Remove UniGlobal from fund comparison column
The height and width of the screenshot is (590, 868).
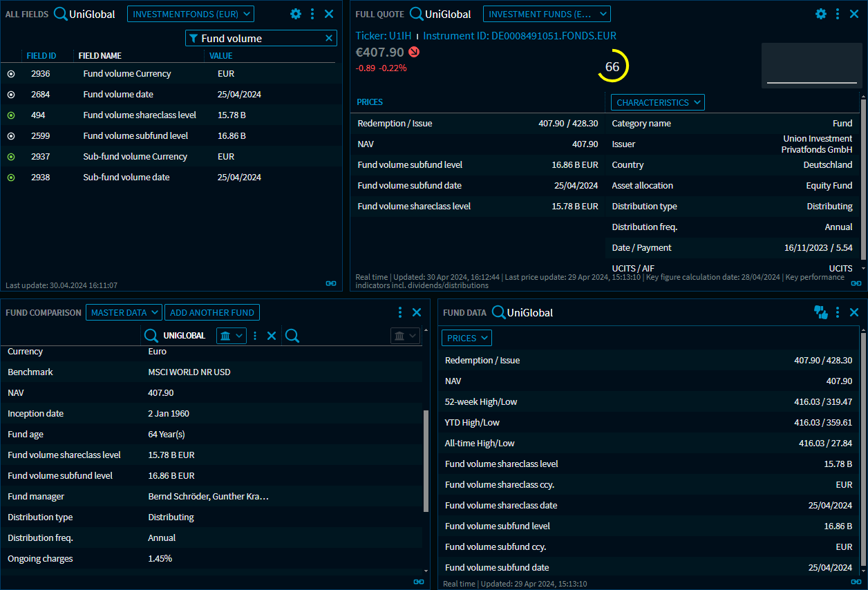tap(272, 336)
